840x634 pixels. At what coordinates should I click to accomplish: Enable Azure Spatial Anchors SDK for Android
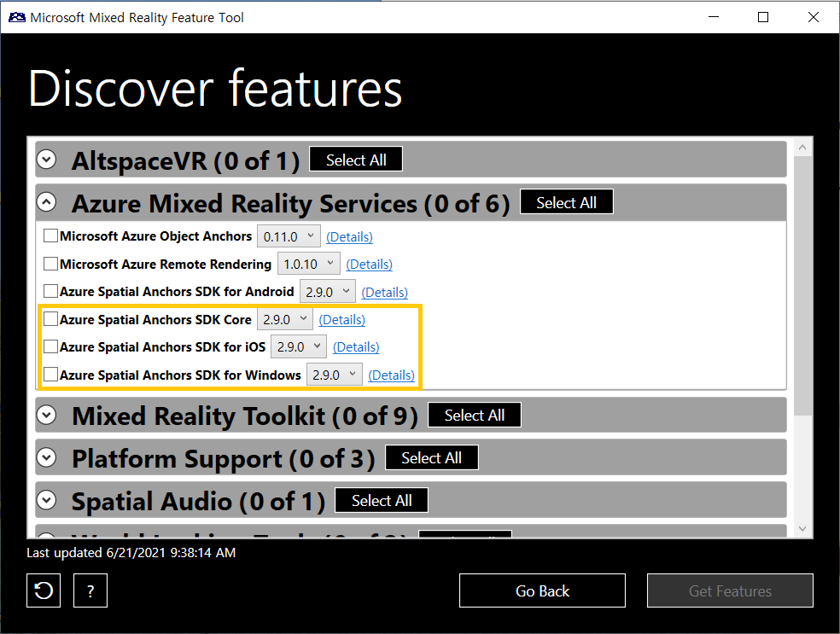click(x=51, y=291)
